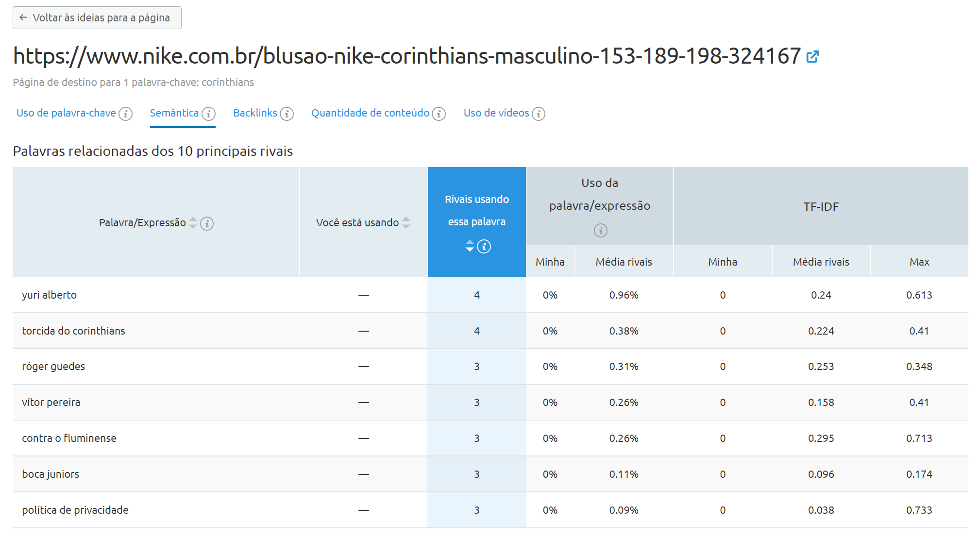
Task: Click the 0.24 TF-IDF média value
Action: tap(821, 295)
